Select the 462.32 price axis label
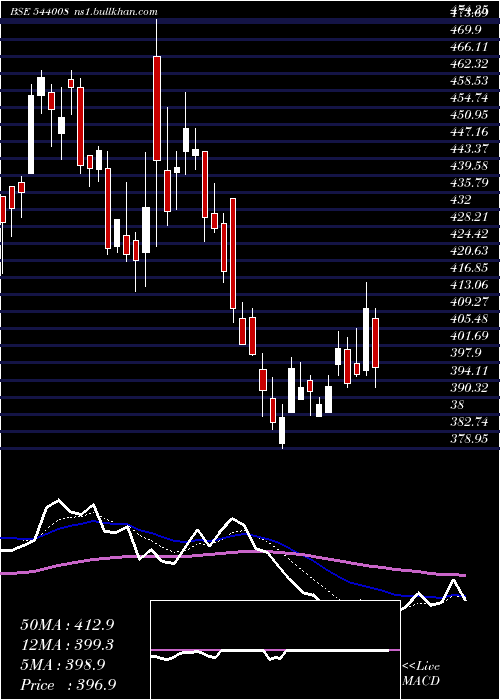 tap(469, 64)
